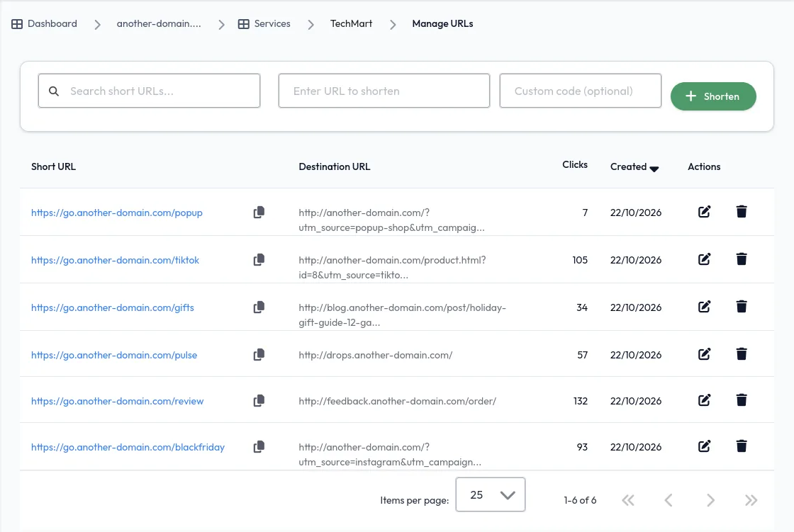The width and height of the screenshot is (794, 532).
Task: Delete the gifts short URL
Action: point(742,306)
